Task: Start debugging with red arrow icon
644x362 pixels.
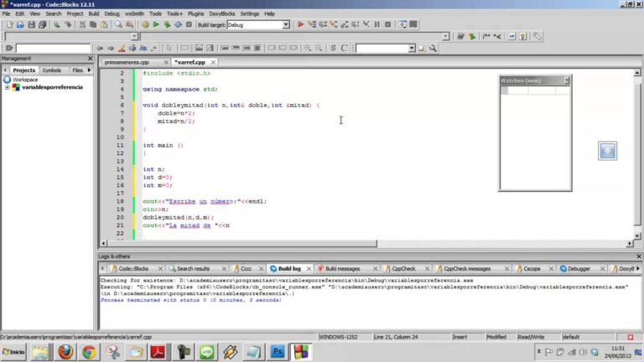Action: (301, 24)
